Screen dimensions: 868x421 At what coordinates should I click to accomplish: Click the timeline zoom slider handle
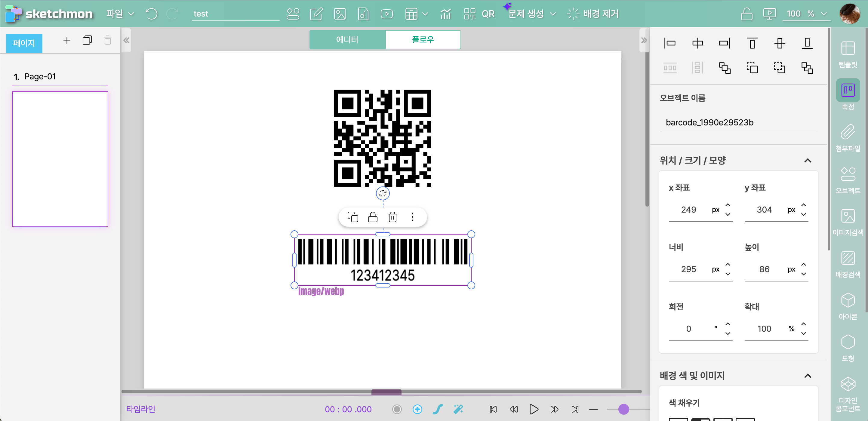coord(623,409)
